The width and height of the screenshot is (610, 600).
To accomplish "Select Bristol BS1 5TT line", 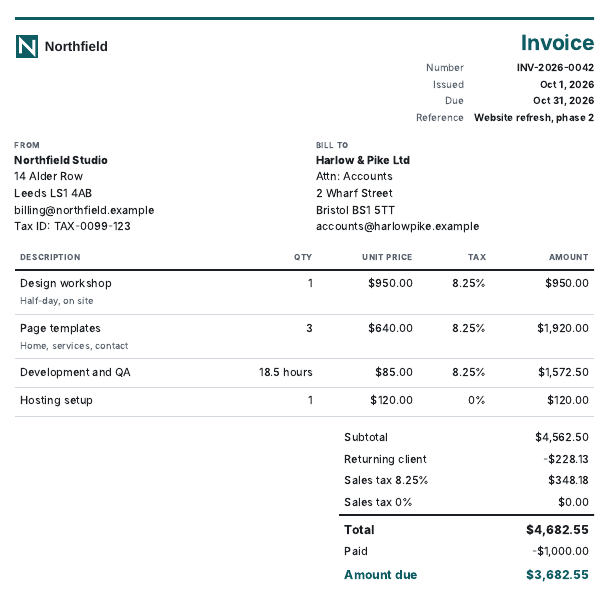I will point(355,210).
